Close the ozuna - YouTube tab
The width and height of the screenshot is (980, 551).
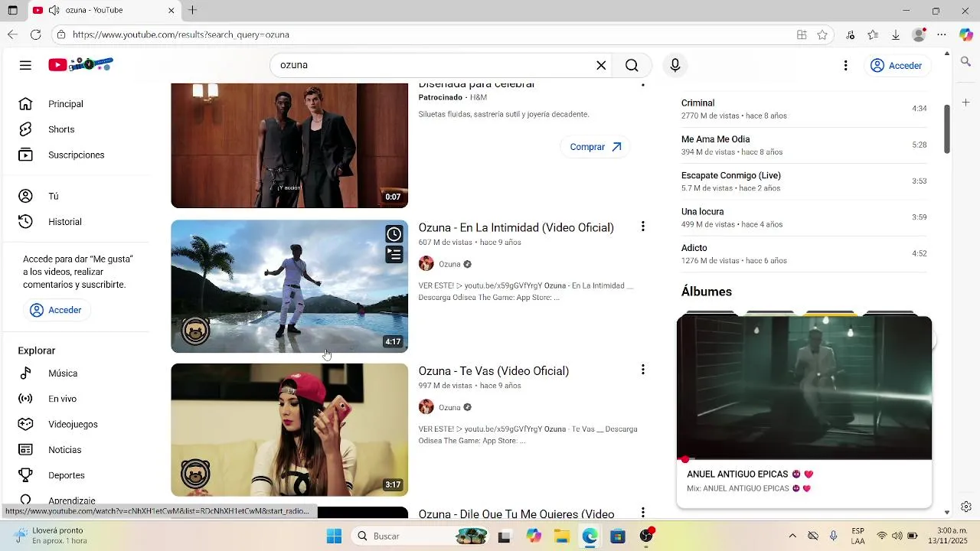[x=171, y=10]
